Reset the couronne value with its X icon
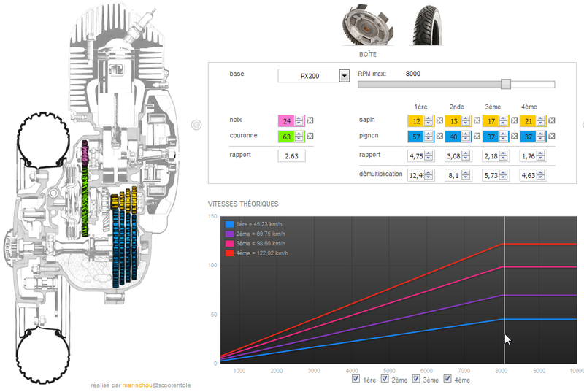584x392 pixels. click(310, 136)
